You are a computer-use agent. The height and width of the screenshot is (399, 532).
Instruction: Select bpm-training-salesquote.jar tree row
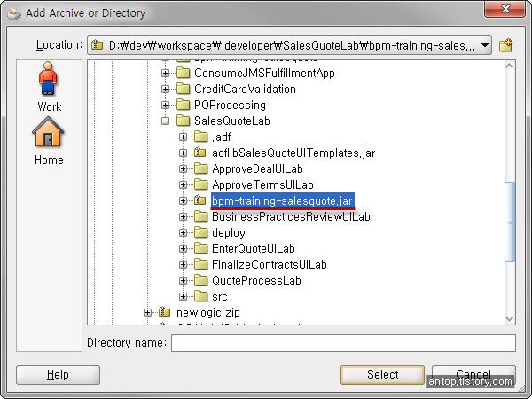[x=283, y=200]
